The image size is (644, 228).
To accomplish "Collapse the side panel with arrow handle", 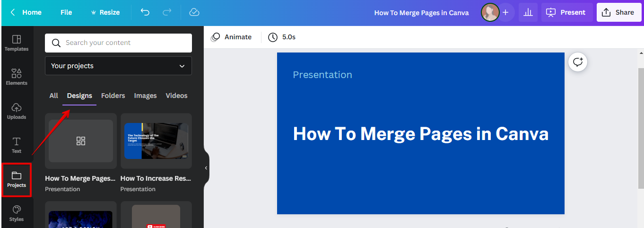I will pyautogui.click(x=206, y=168).
